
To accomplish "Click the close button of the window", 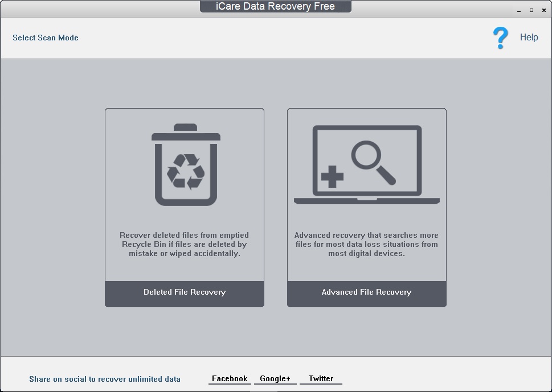I will [543, 10].
